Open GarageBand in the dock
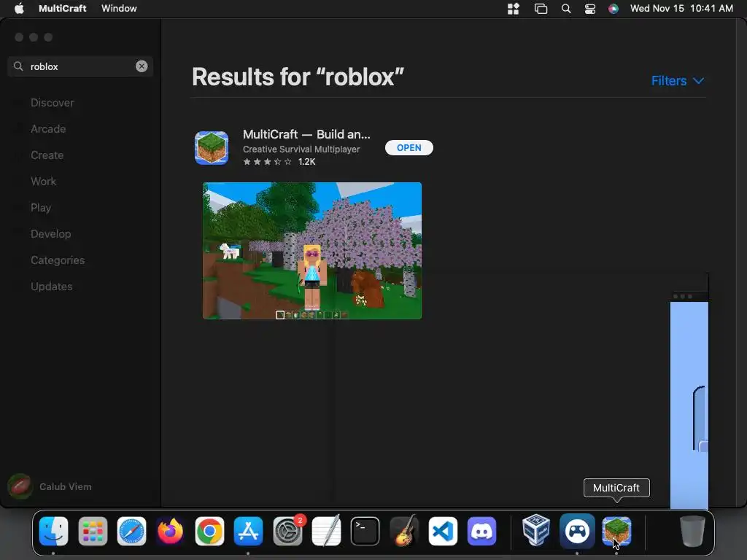The image size is (747, 560). tap(404, 531)
